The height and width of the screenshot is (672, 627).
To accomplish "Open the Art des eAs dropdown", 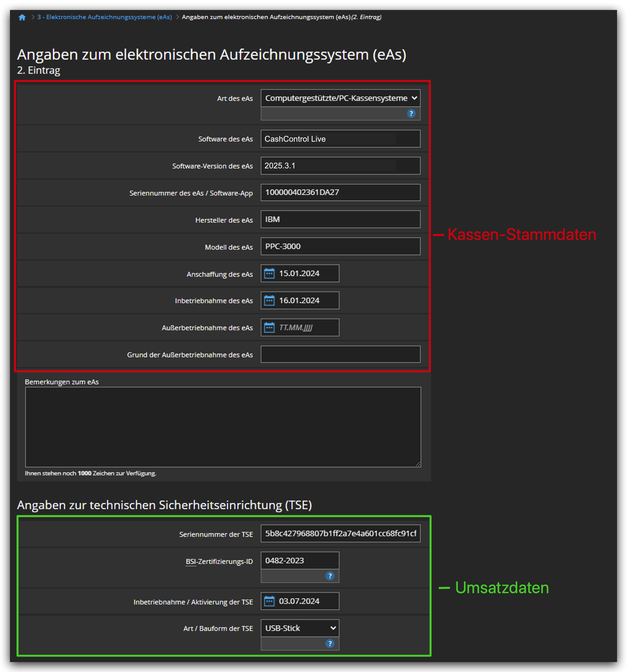I will [340, 98].
